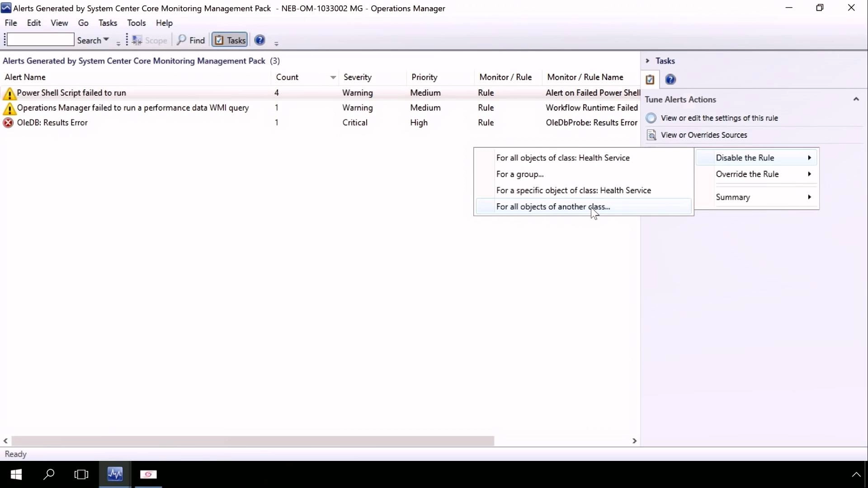Click the Operations Manager app icon in title bar
The height and width of the screenshot is (488, 868).
click(x=6, y=8)
